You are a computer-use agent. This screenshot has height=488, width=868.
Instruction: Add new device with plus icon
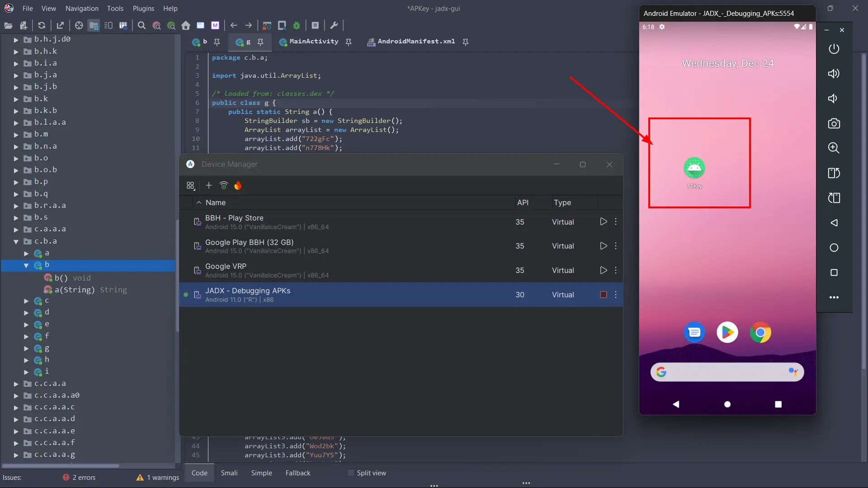(x=208, y=186)
